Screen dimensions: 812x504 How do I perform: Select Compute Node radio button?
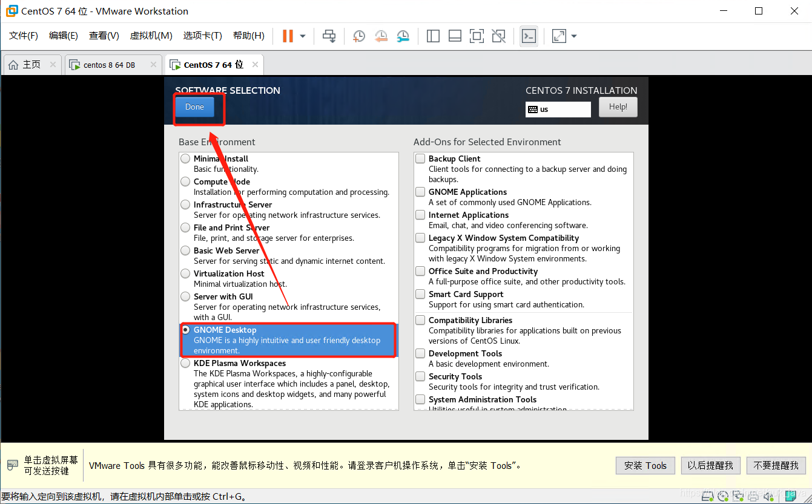coord(185,182)
